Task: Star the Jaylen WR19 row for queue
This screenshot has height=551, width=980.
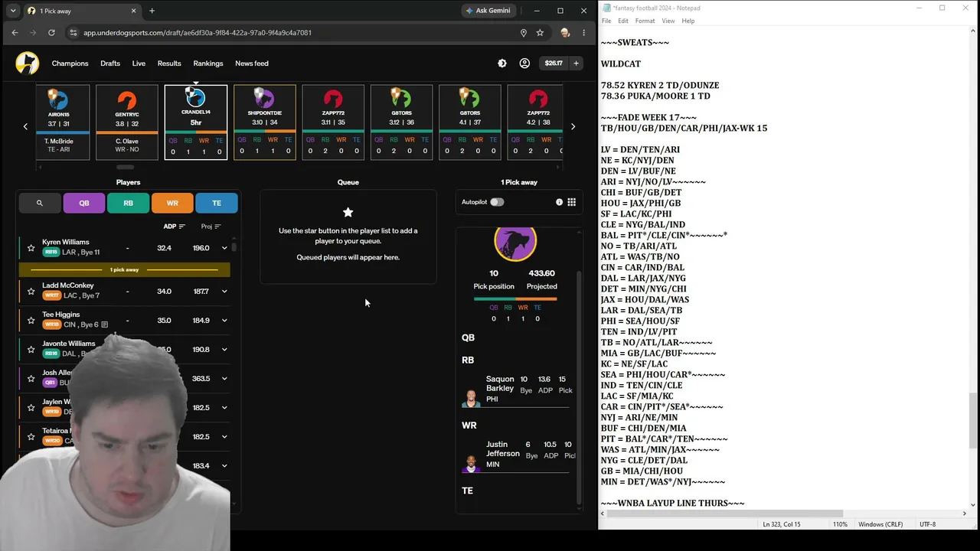Action: [x=31, y=408]
